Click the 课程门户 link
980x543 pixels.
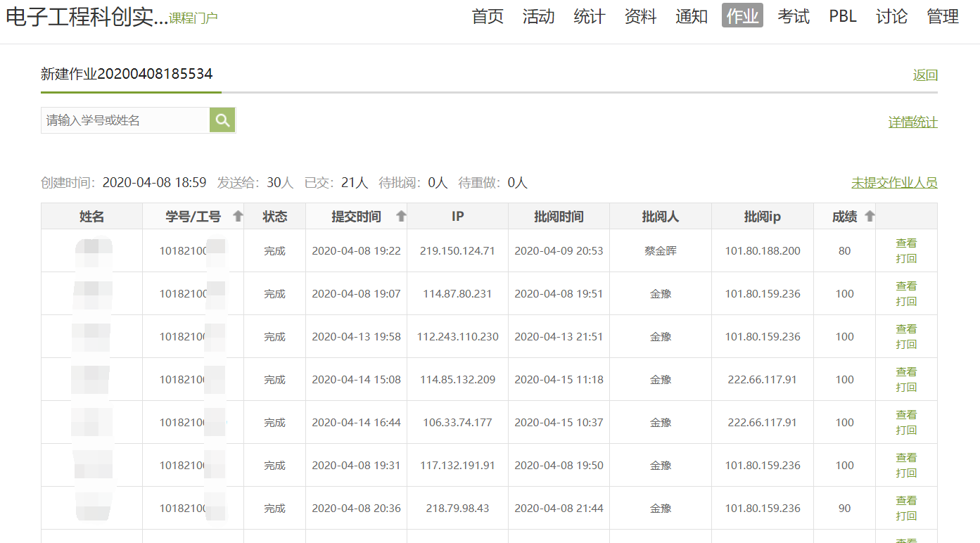click(x=193, y=18)
